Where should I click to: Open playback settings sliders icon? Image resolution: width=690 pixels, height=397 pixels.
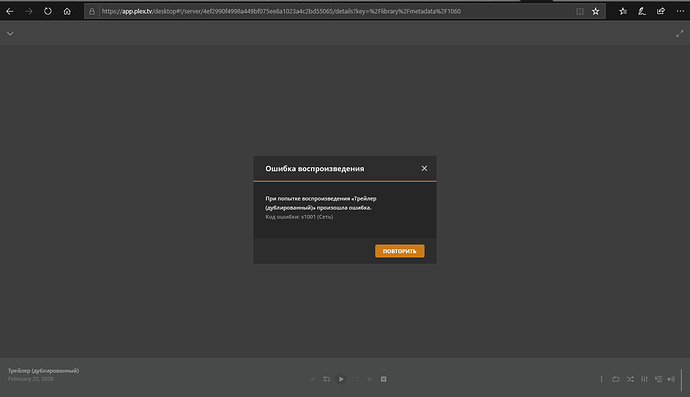point(644,379)
